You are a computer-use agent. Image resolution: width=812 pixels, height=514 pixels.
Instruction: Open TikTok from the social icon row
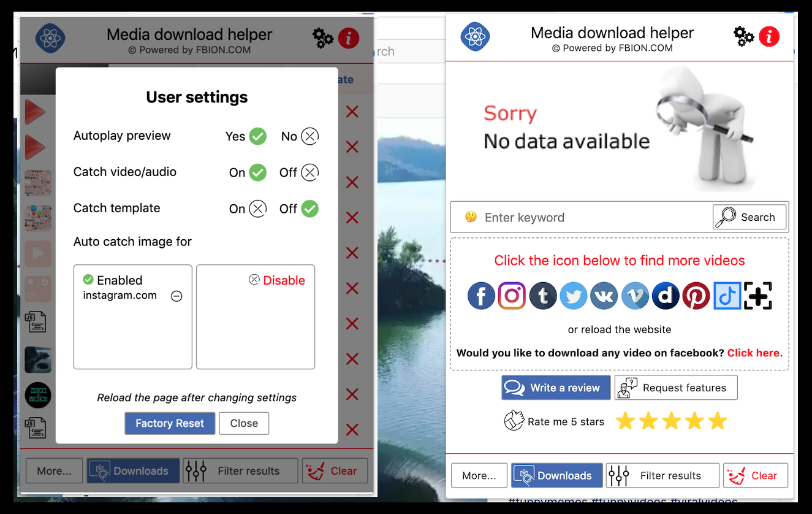click(x=727, y=296)
